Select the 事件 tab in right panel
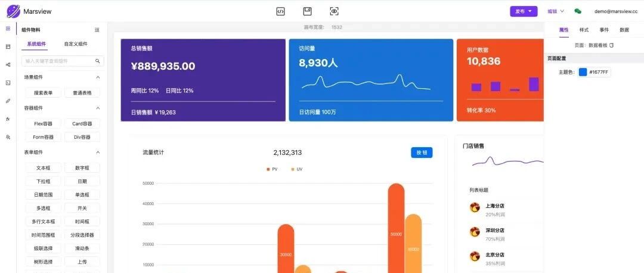This screenshot has height=273, width=644. point(603,30)
